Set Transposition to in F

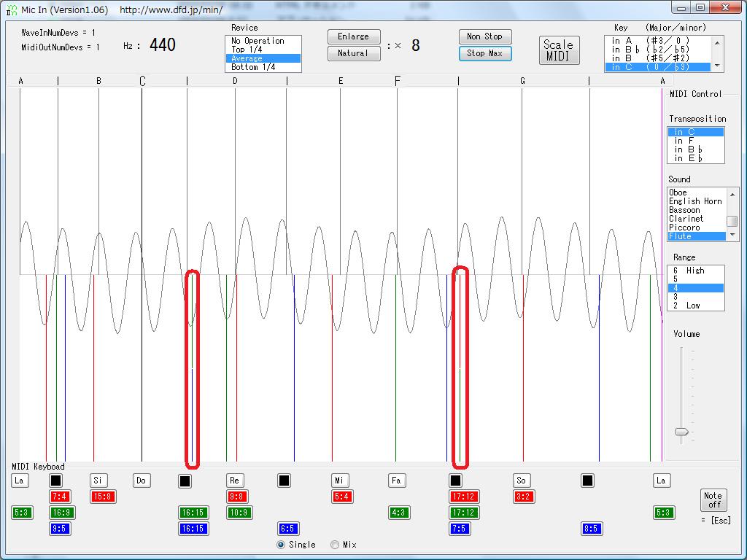pos(695,141)
